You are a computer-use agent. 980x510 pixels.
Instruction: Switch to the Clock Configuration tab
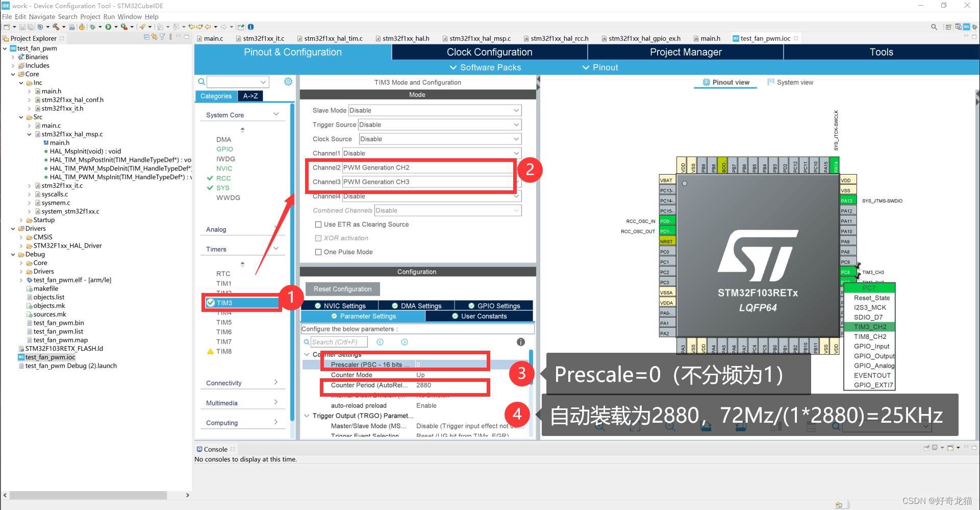(x=489, y=52)
